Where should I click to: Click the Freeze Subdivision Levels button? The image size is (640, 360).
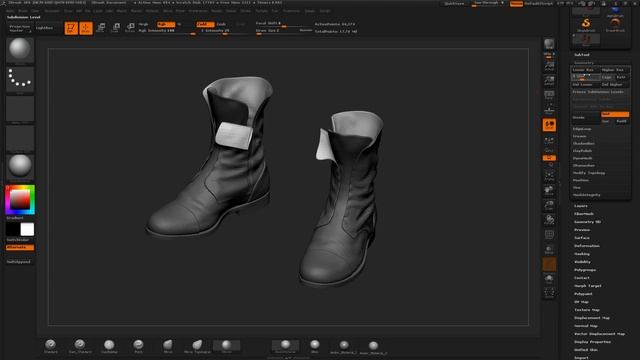click(x=600, y=92)
